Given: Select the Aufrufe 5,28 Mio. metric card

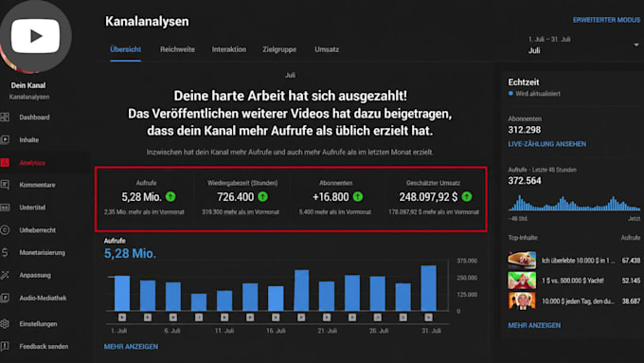Looking at the screenshot, I should tap(146, 198).
